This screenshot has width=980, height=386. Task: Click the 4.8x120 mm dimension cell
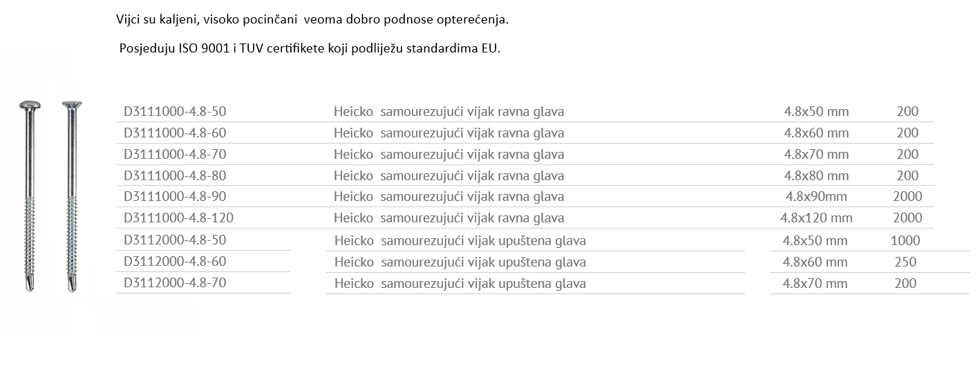(x=816, y=218)
